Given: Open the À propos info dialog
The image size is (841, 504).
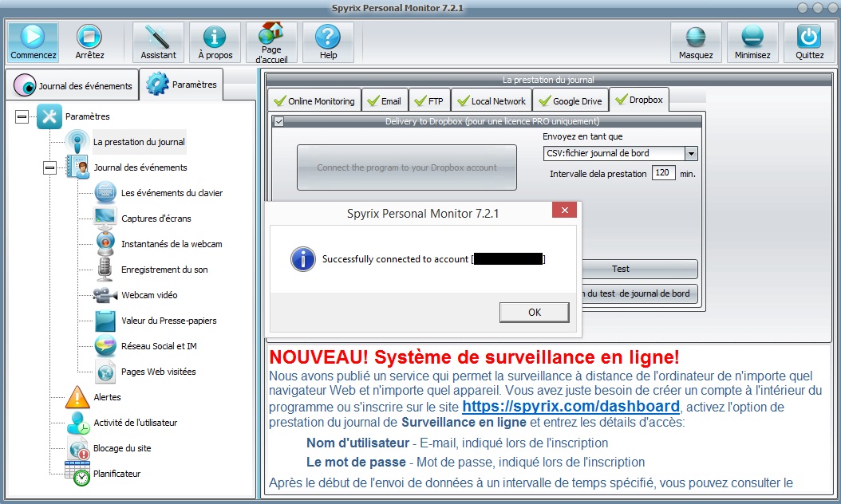Looking at the screenshot, I should coord(215,41).
